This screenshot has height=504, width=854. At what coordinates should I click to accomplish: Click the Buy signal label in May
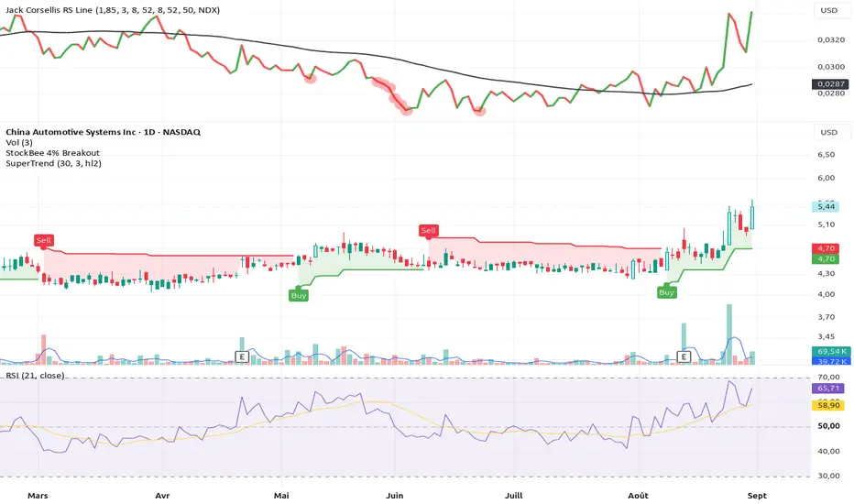pos(299,295)
